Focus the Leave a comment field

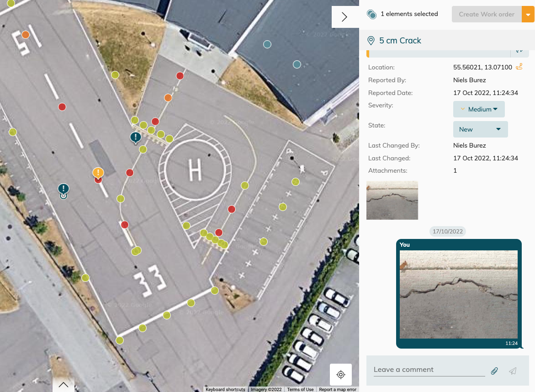(x=429, y=370)
